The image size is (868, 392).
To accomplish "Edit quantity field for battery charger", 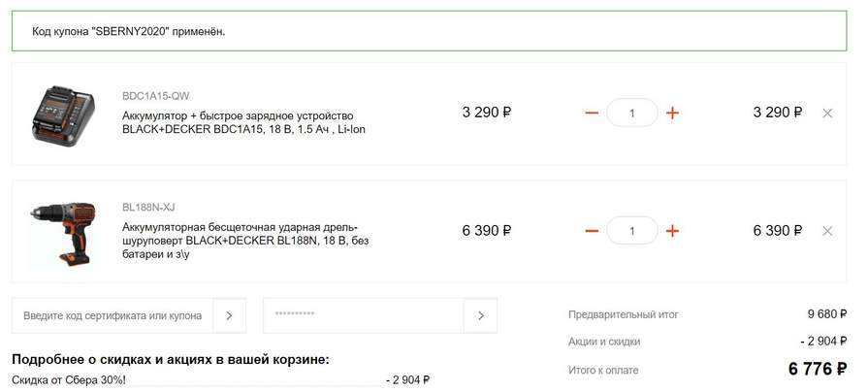I will pos(632,113).
